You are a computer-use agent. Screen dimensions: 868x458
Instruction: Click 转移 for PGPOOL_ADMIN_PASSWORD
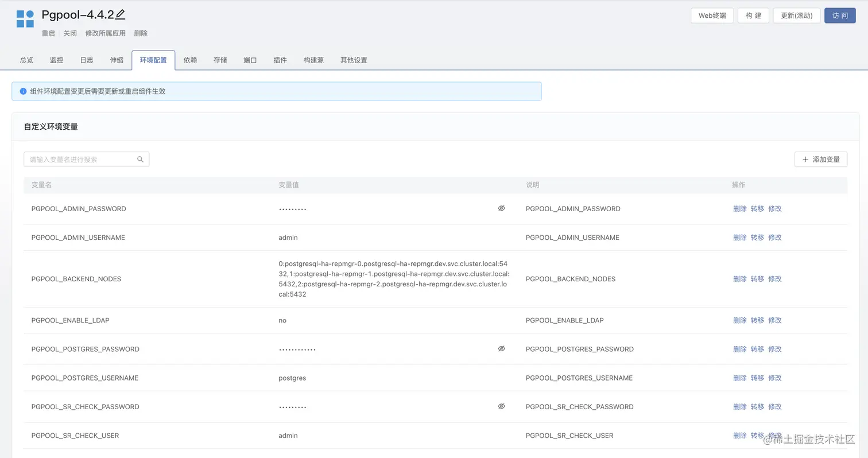click(757, 209)
